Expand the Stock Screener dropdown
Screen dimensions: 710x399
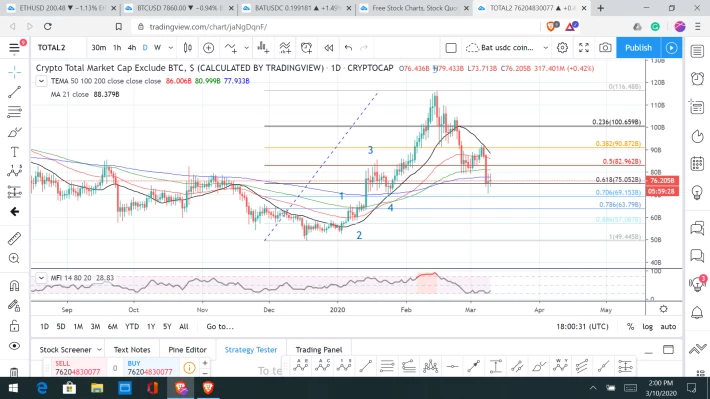click(99, 350)
